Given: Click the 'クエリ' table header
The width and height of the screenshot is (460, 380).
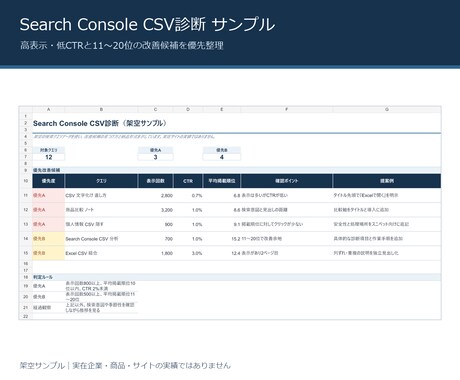Looking at the screenshot, I should [101, 181].
